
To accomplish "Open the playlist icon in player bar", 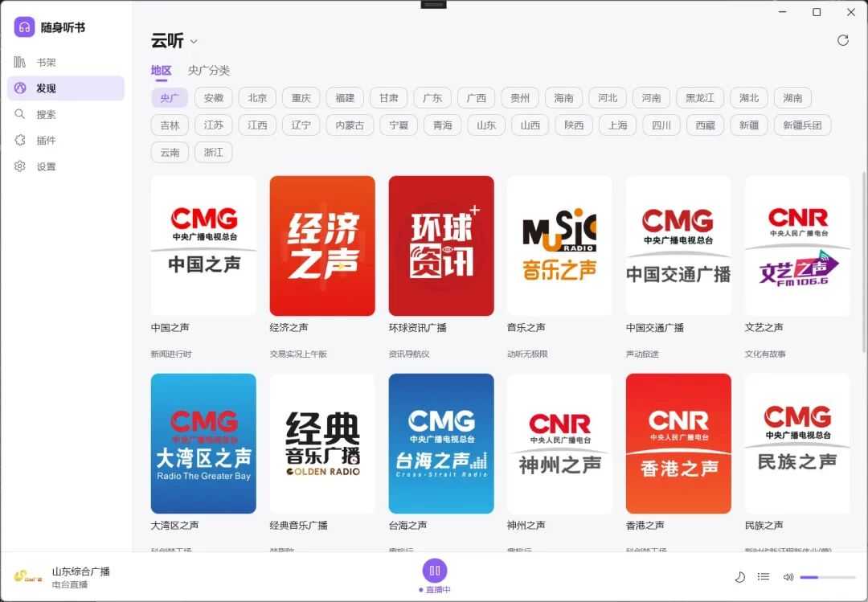I will (764, 577).
